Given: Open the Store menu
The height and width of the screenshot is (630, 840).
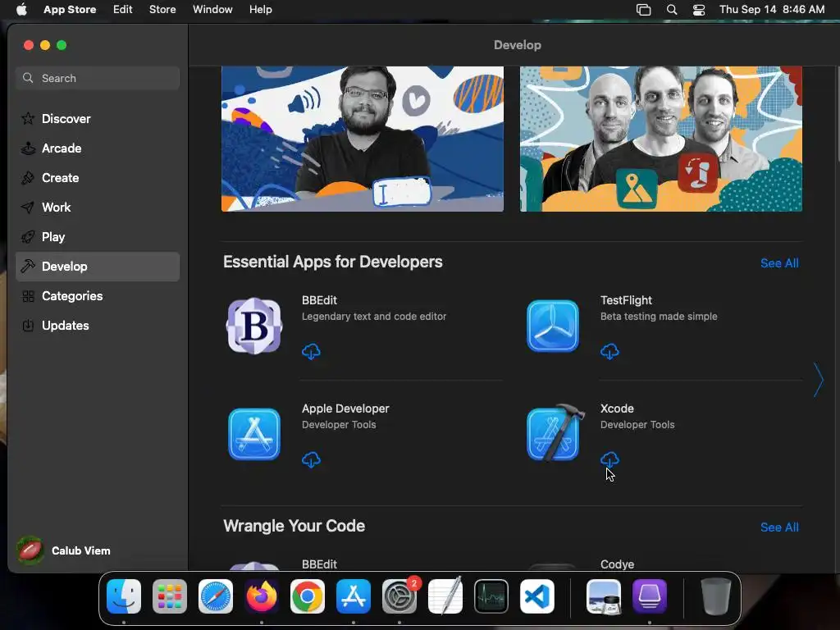Looking at the screenshot, I should pyautogui.click(x=162, y=10).
